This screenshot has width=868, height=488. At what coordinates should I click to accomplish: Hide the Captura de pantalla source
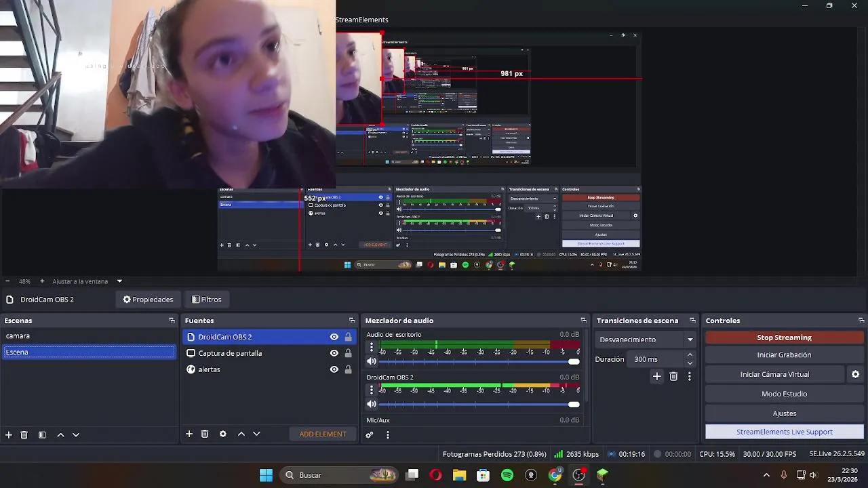coord(334,353)
